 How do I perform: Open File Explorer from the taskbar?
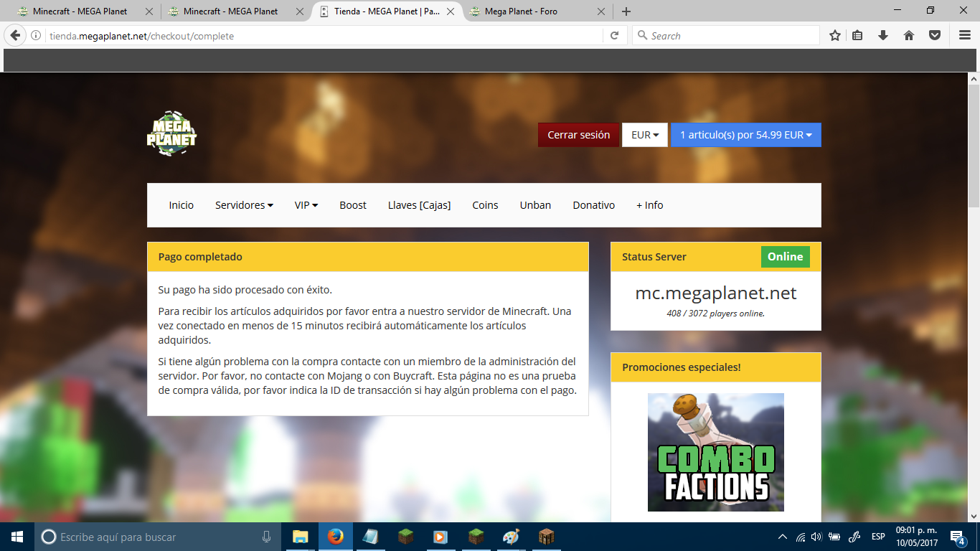301,537
